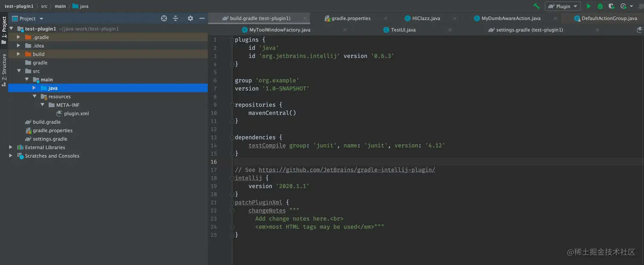Expand the build folder arrow

click(18, 54)
